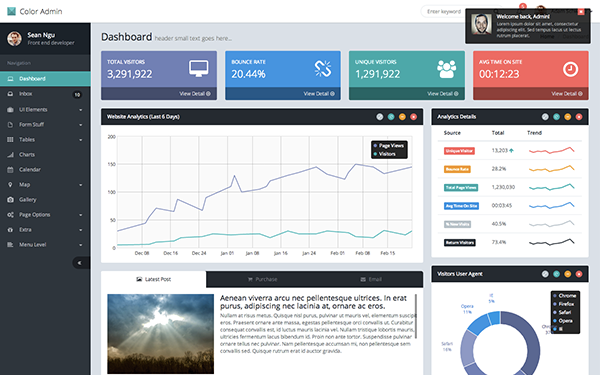Click the orange collapse icon on Analytics Details panel
The height and width of the screenshot is (375, 600).
567,117
